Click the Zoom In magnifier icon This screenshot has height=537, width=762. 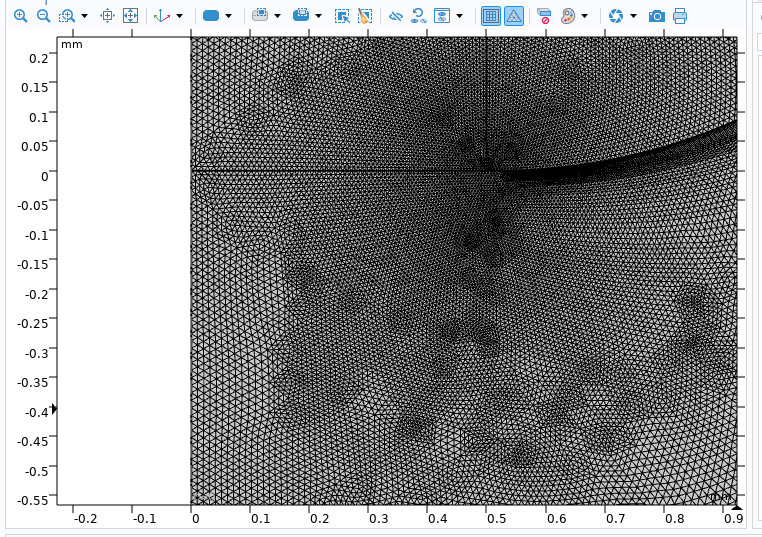(20, 16)
